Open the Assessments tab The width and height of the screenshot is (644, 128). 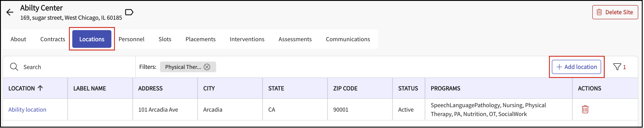coord(295,39)
